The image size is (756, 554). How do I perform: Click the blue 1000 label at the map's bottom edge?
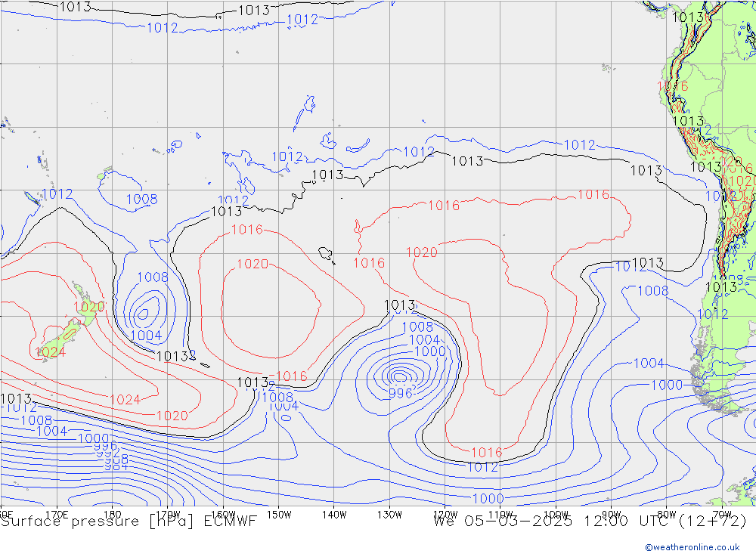pos(488,498)
